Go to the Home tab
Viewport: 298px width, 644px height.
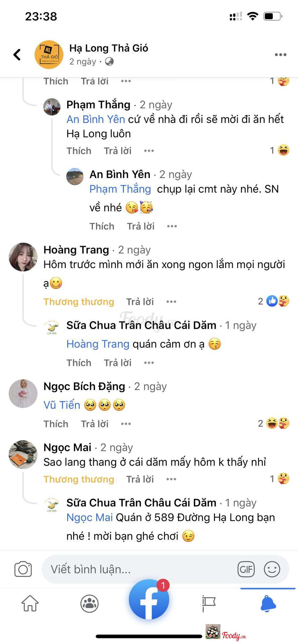click(x=30, y=603)
